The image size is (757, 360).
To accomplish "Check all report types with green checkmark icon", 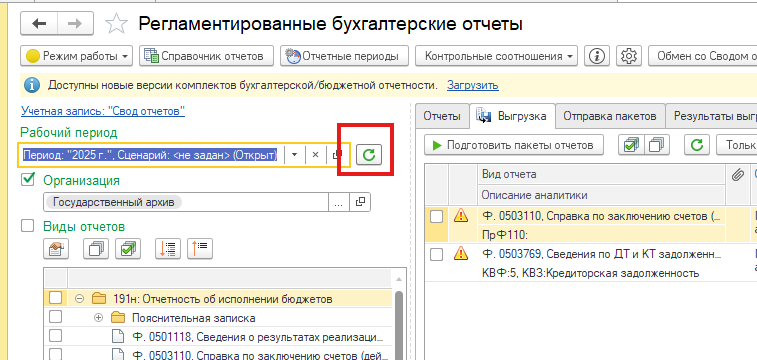I will coord(128,249).
